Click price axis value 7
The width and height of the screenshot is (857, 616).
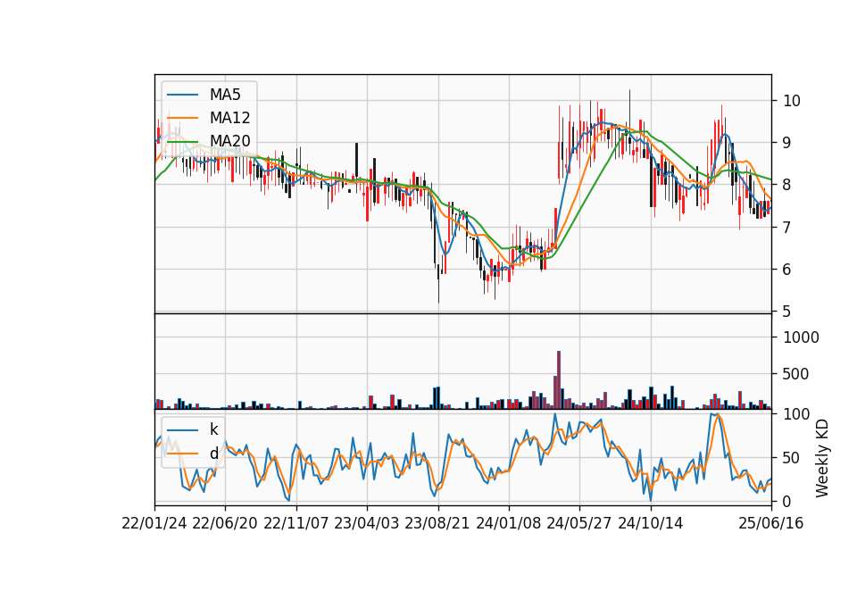(x=787, y=227)
